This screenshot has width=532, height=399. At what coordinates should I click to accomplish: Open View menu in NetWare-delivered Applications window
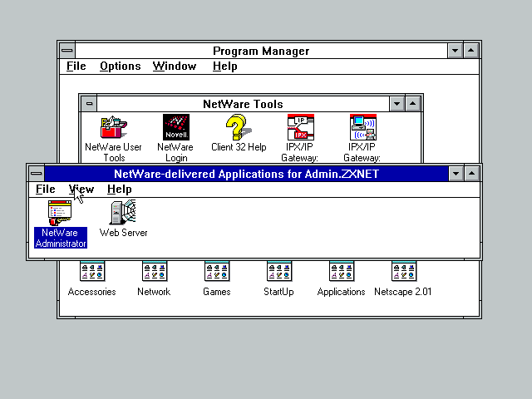pyautogui.click(x=81, y=189)
